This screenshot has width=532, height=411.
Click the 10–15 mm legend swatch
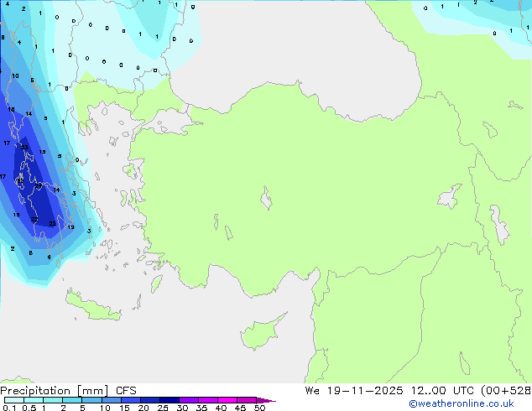click(x=112, y=400)
